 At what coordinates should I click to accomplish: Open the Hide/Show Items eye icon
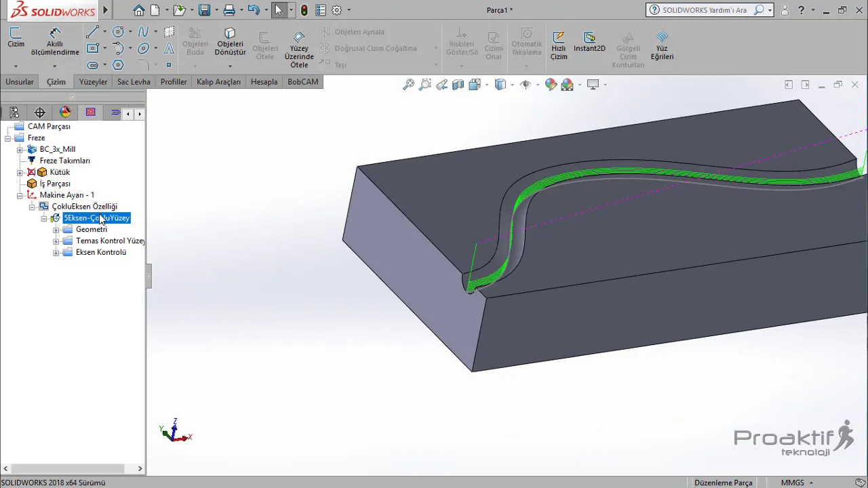[x=526, y=85]
